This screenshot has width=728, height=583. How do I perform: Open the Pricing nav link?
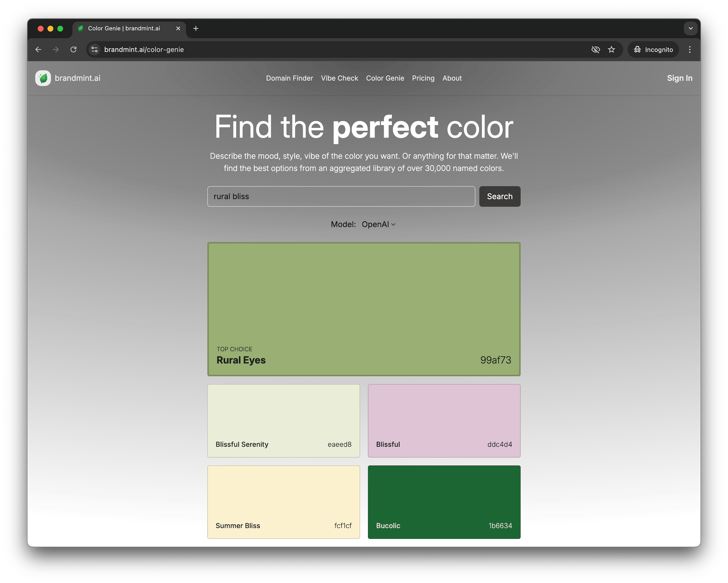pos(423,78)
